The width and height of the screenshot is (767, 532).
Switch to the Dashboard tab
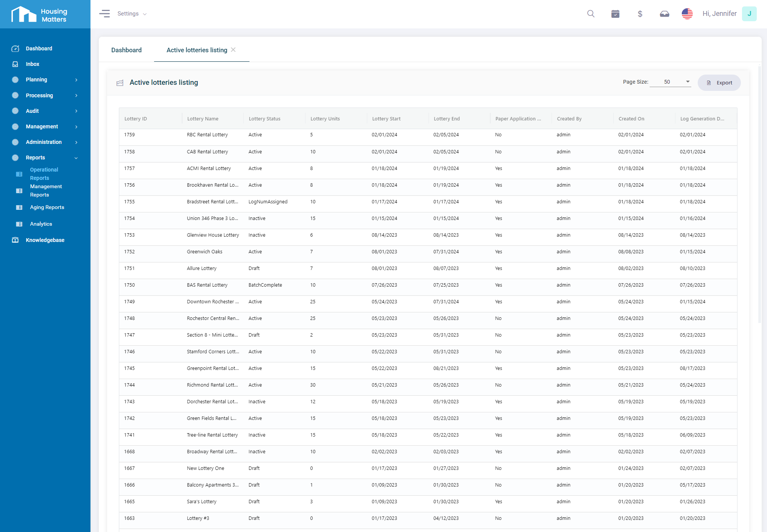(126, 50)
